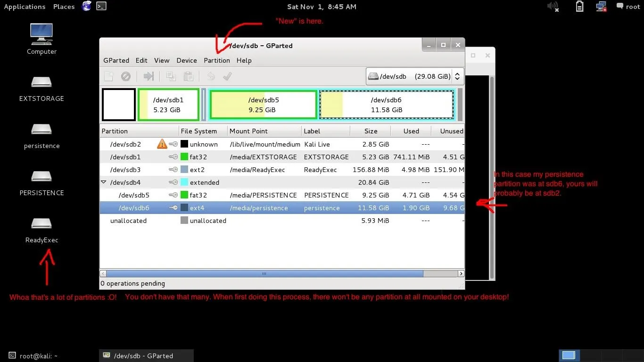Select the /dev/sdb1 block in disk map
Viewport: 644px width, 362px height.
[168, 105]
